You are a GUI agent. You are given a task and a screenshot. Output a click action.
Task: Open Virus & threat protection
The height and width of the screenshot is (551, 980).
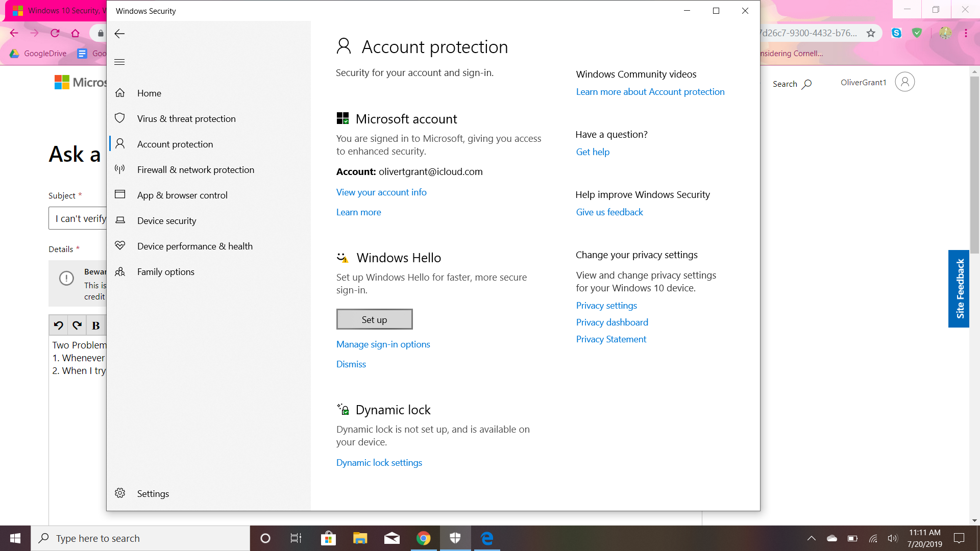pyautogui.click(x=186, y=118)
